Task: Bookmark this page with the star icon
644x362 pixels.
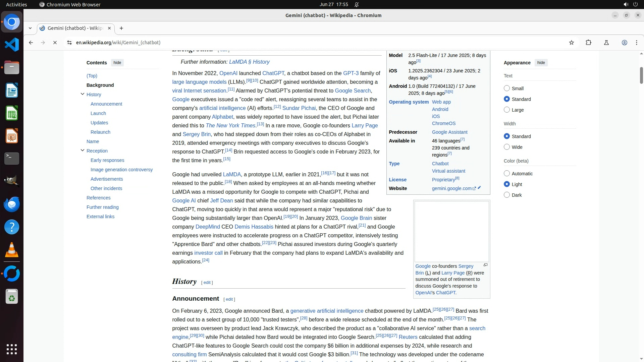Action: pyautogui.click(x=572, y=43)
